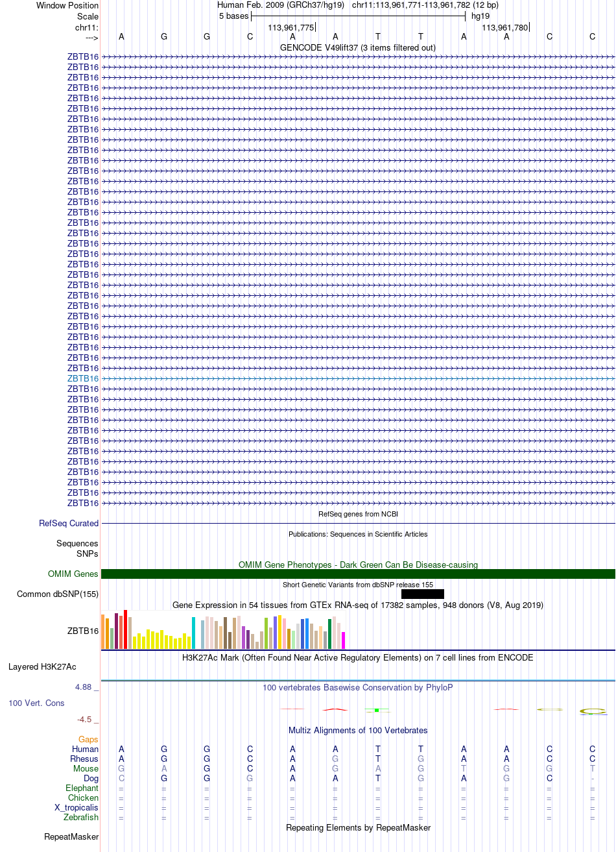Open the H3K27Ac Mark track title
The height and width of the screenshot is (852, 616).
[358, 657]
